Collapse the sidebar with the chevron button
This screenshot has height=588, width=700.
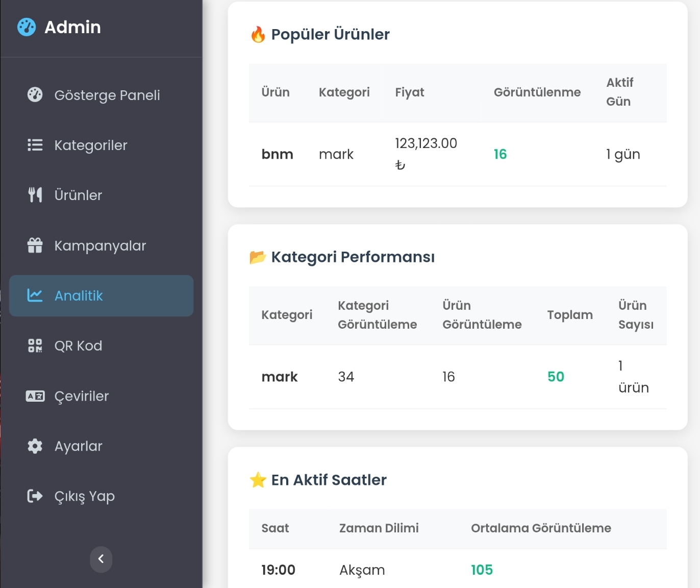[101, 559]
